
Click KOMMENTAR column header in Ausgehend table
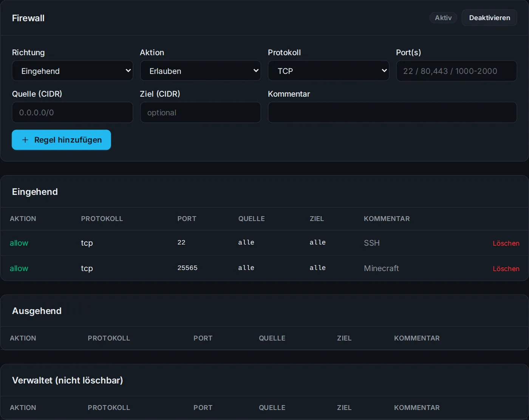click(417, 338)
